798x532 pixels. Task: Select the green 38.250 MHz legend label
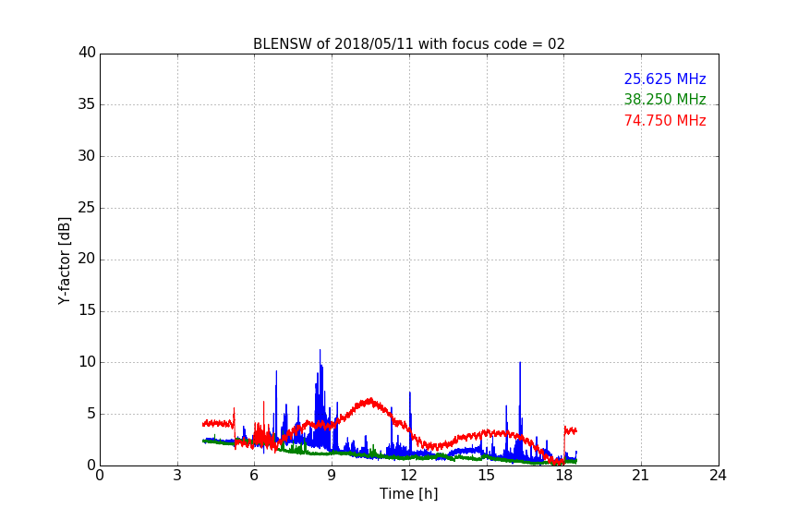(665, 99)
